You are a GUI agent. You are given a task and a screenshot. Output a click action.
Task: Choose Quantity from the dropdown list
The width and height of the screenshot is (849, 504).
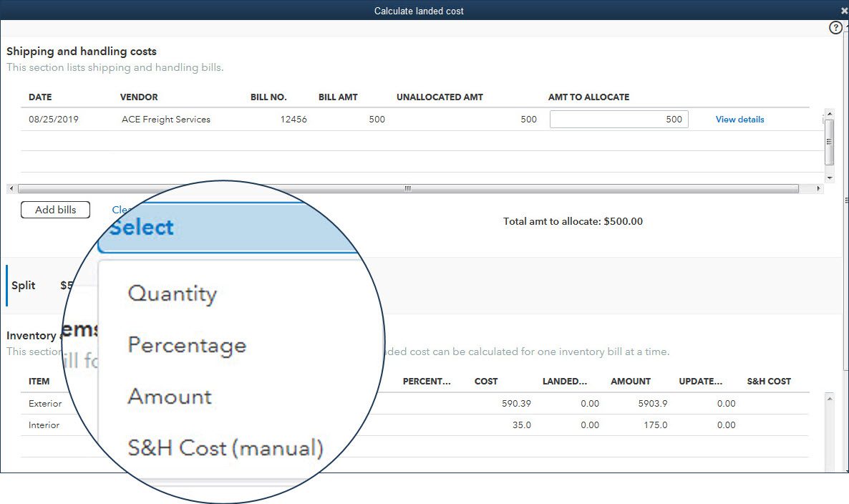coord(172,294)
